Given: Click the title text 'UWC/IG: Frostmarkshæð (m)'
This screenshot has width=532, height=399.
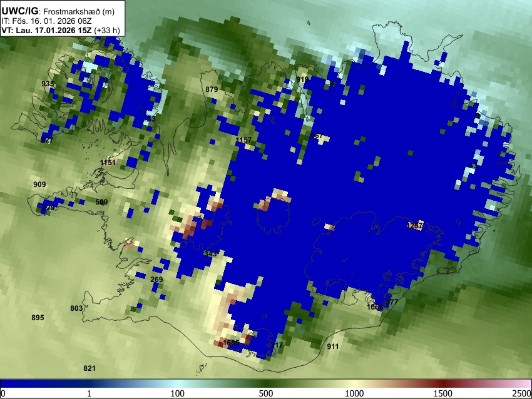Looking at the screenshot, I should point(58,11).
